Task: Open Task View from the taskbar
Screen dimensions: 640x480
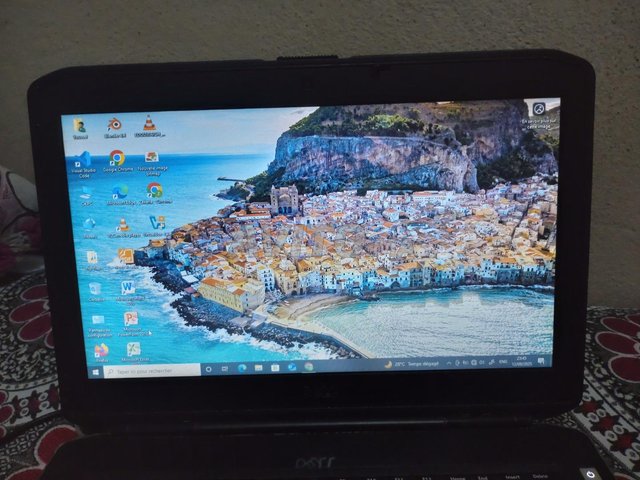Action: point(223,369)
